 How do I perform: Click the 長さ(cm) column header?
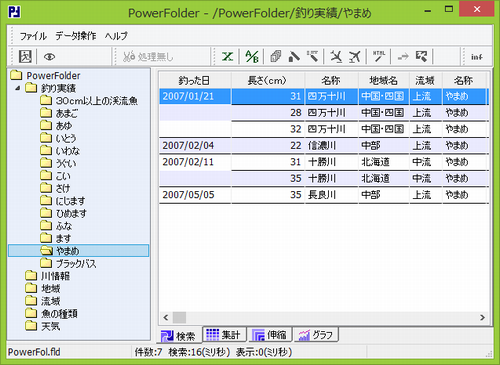(268, 80)
